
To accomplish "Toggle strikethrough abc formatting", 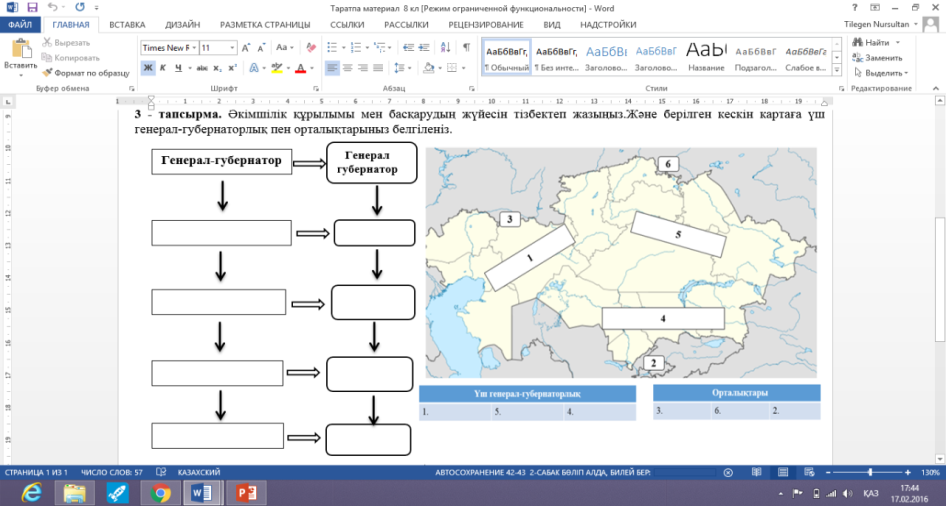I will pos(202,68).
